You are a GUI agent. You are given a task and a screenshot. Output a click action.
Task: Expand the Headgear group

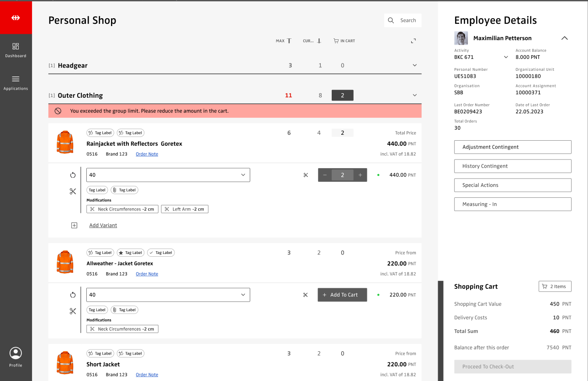414,65
